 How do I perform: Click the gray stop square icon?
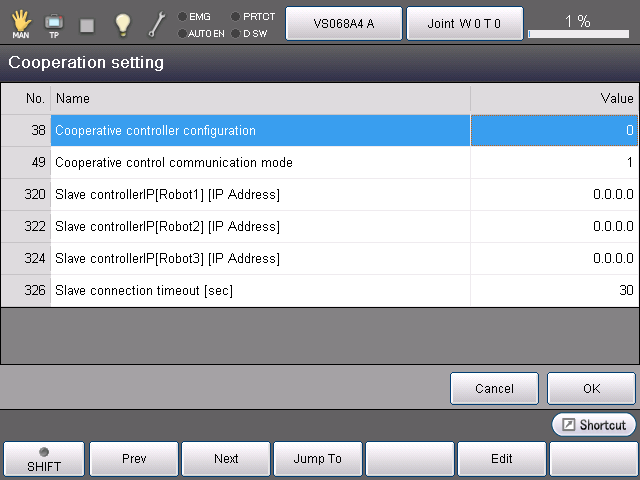pos(87,24)
